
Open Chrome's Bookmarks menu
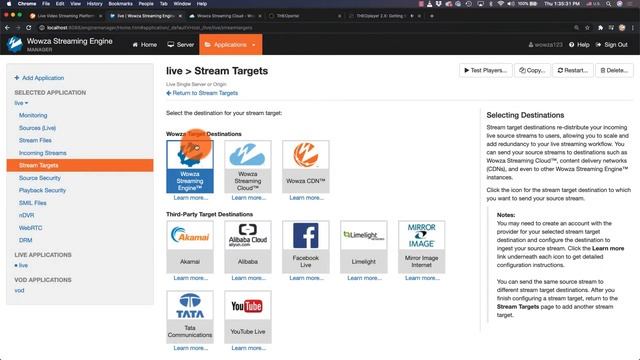pos(120,4)
